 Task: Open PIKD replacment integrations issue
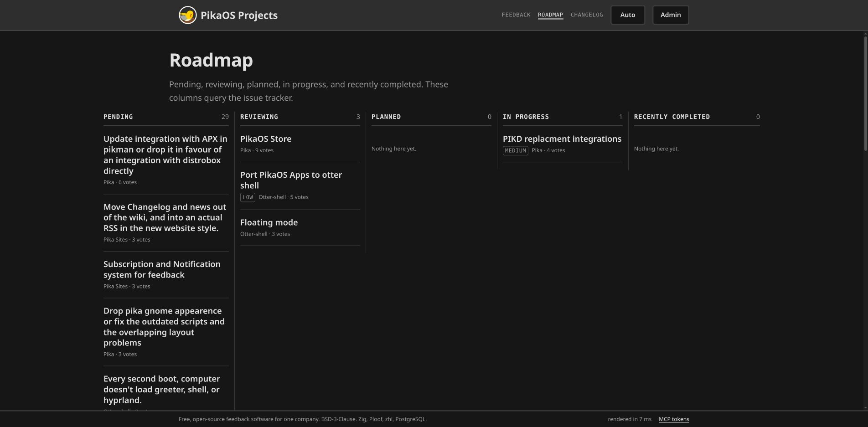coord(562,139)
